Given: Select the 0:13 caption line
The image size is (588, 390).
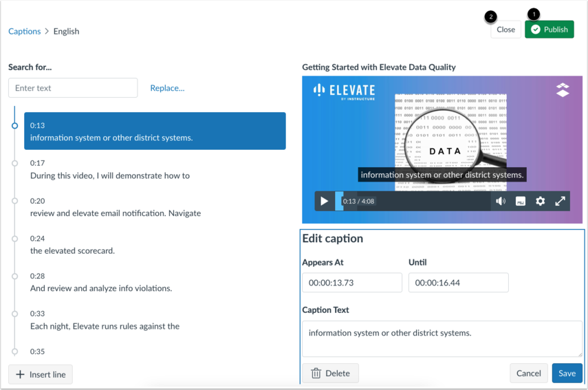Looking at the screenshot, I should pyautogui.click(x=155, y=131).
